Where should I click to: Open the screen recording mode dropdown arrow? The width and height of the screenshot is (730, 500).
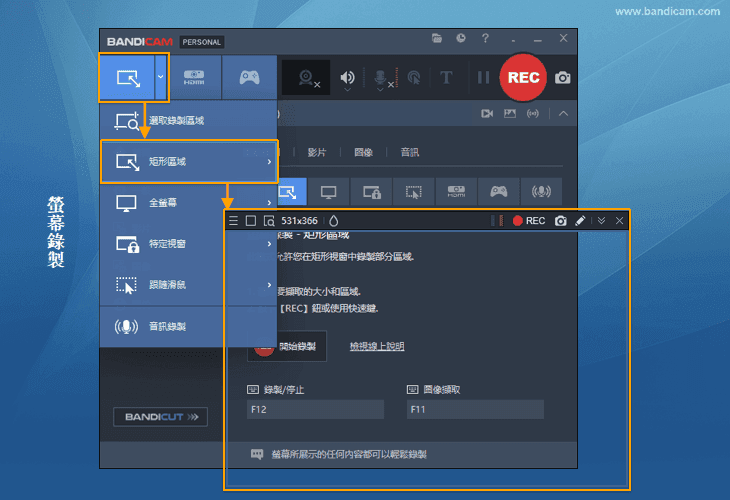(161, 77)
